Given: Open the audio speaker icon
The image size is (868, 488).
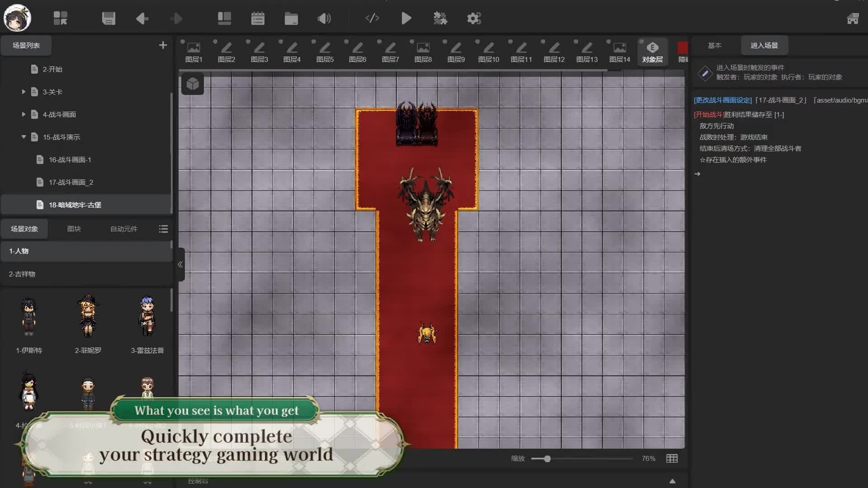Looking at the screenshot, I should (x=324, y=19).
